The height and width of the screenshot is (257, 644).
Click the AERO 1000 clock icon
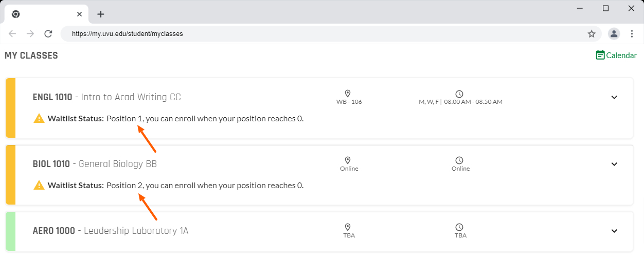tap(459, 227)
